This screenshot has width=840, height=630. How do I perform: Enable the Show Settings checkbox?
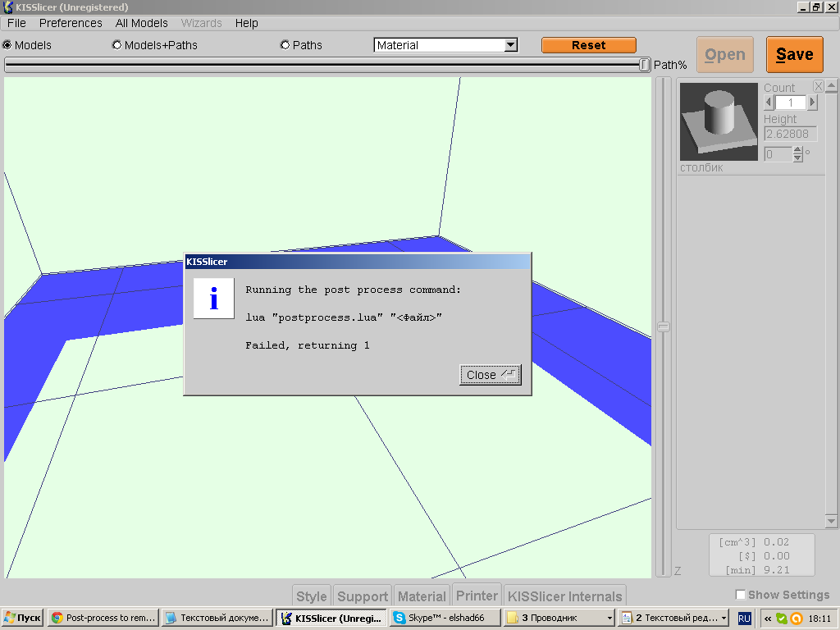(741, 595)
